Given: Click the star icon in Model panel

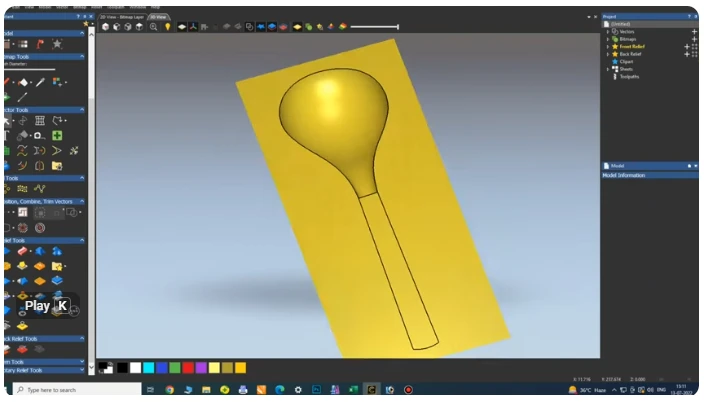Looking at the screenshot, I should click(x=57, y=44).
